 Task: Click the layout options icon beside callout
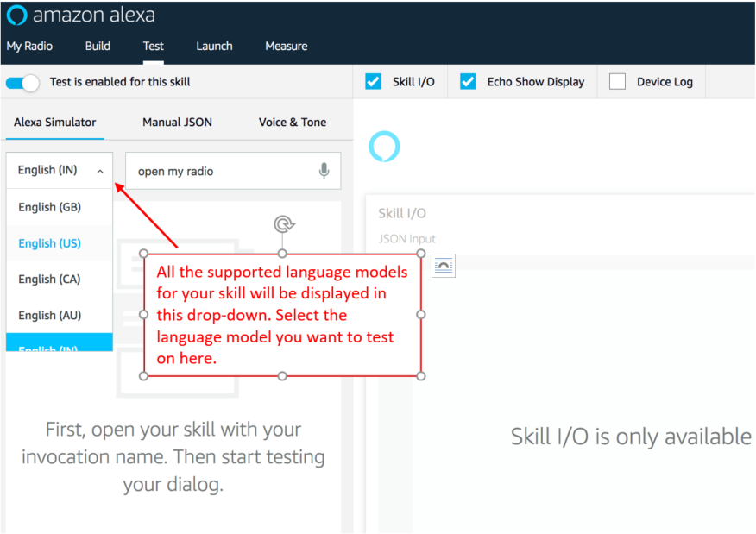(444, 267)
